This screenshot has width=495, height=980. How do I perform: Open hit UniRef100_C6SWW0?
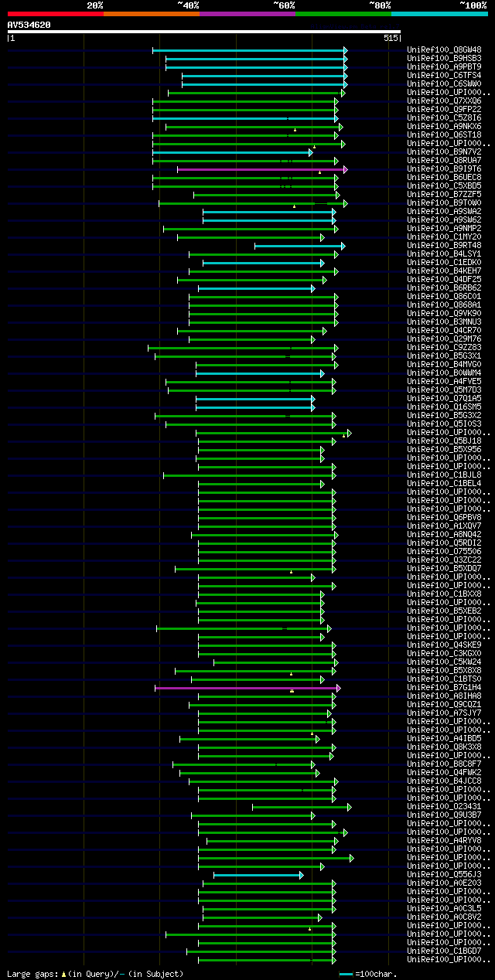(445, 83)
